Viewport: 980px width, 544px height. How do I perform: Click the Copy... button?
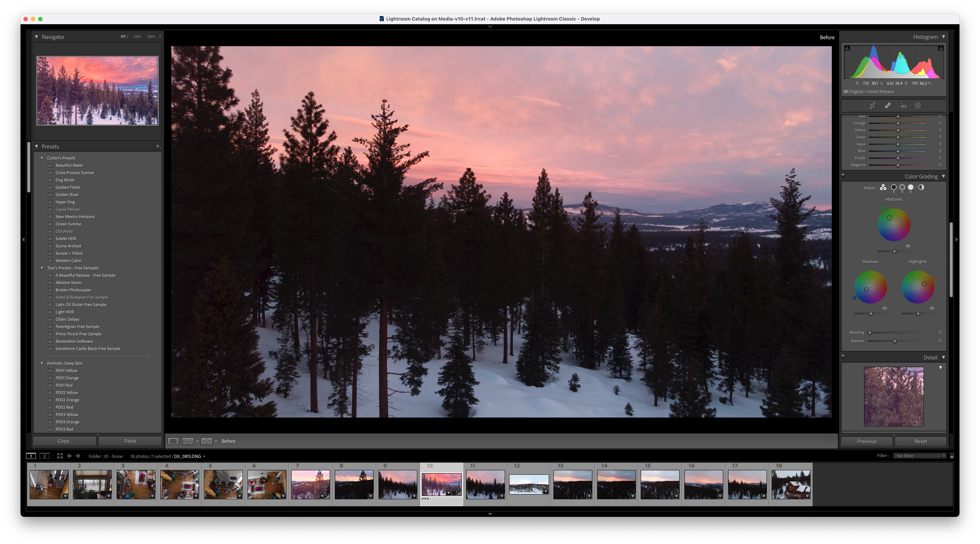pyautogui.click(x=65, y=441)
